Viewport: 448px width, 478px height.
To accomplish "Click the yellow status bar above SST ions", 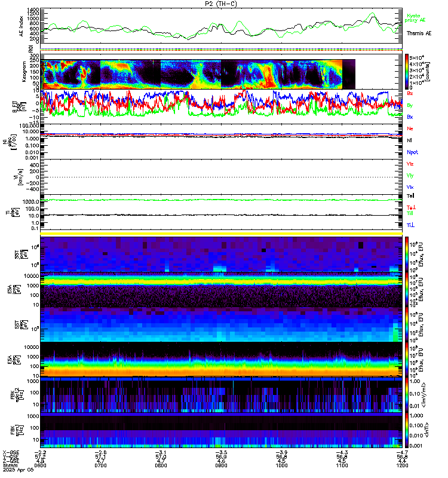I will coord(221,234).
